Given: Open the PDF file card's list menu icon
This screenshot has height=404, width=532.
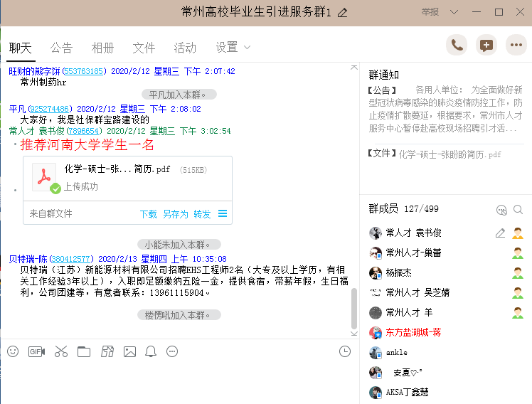Looking at the screenshot, I should [223, 213].
